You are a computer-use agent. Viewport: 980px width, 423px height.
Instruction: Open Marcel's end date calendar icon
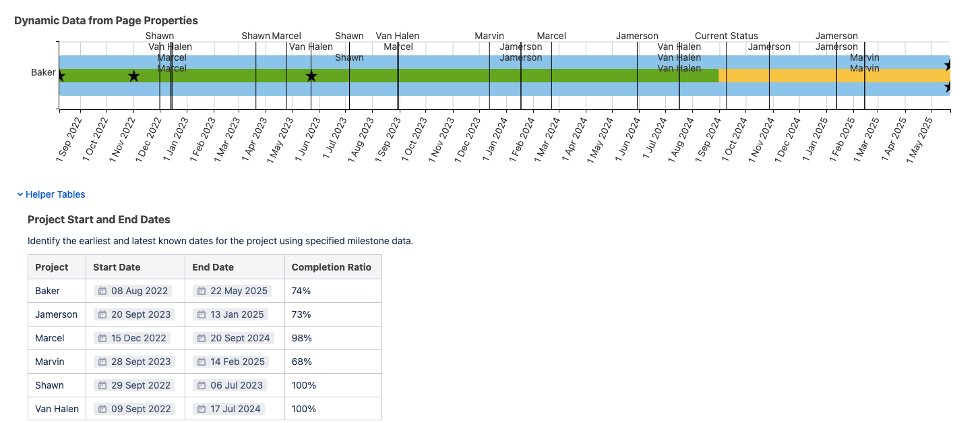200,338
